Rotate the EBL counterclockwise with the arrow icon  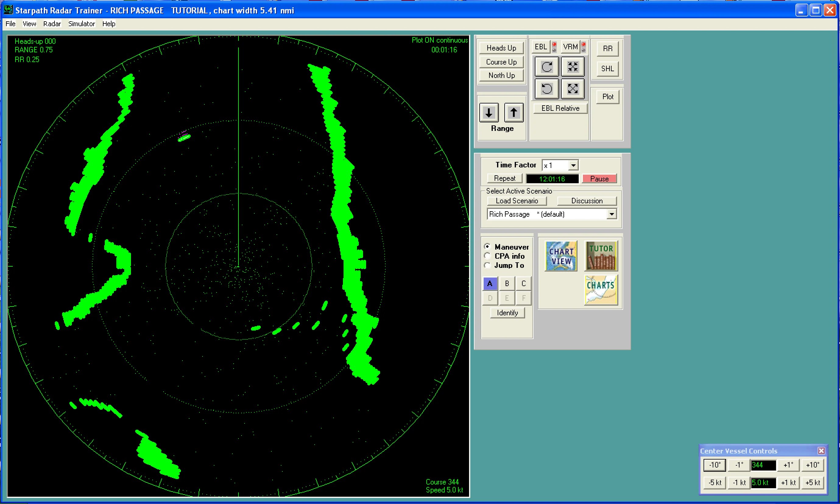546,89
